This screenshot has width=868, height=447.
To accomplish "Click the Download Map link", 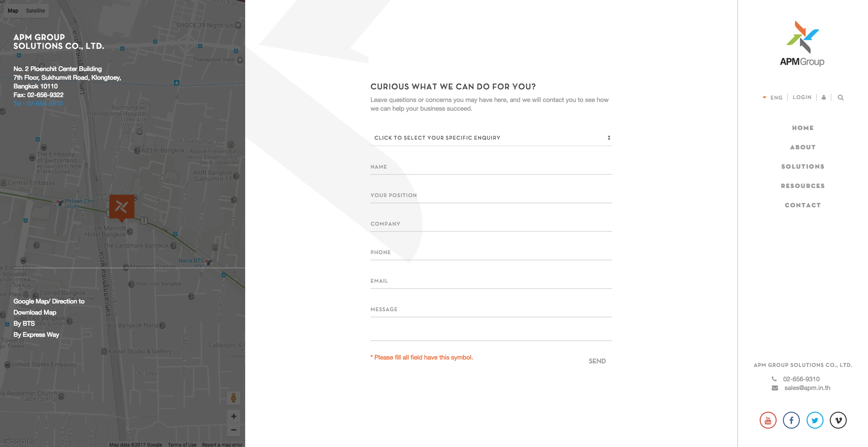I will pyautogui.click(x=35, y=313).
